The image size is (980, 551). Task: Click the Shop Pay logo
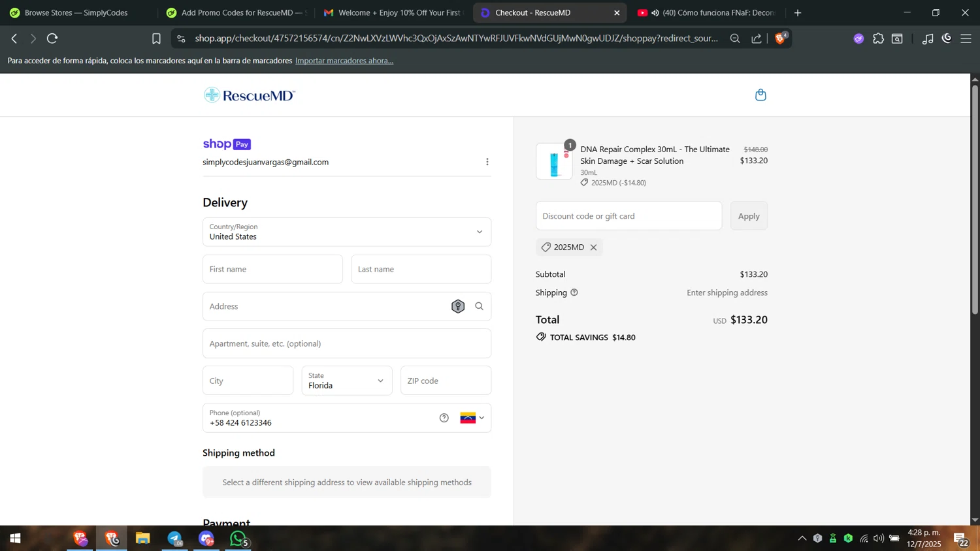(227, 144)
